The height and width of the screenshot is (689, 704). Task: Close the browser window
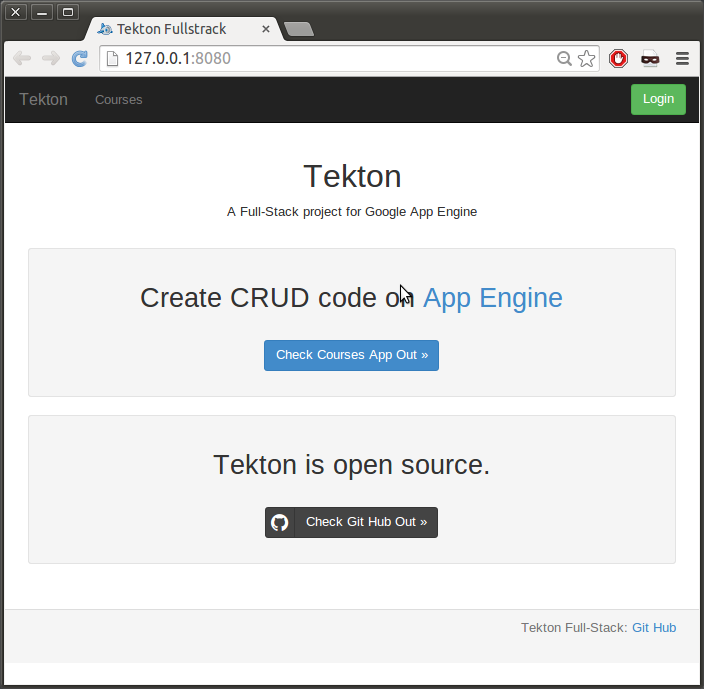click(x=16, y=12)
